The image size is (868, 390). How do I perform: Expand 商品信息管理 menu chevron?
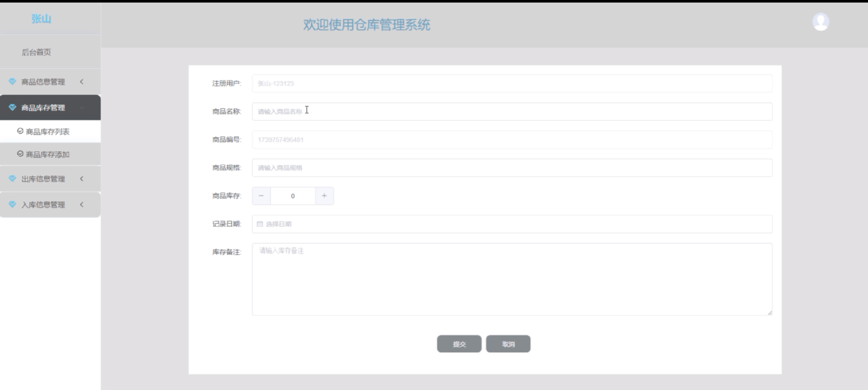[x=82, y=82]
